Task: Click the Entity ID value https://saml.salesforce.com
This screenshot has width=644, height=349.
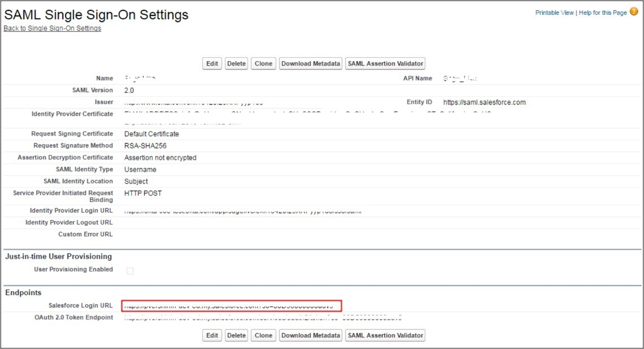Action: 484,102
